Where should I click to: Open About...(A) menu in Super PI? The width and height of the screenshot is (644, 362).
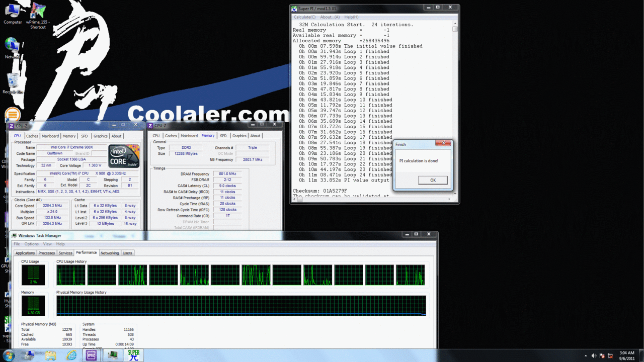click(x=330, y=17)
